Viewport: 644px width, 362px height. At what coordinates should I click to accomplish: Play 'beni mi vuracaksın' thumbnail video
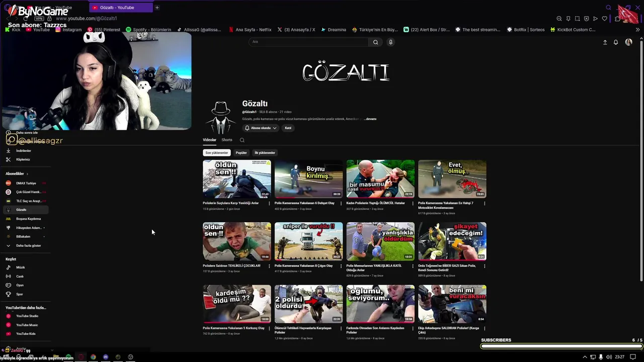tap(452, 304)
